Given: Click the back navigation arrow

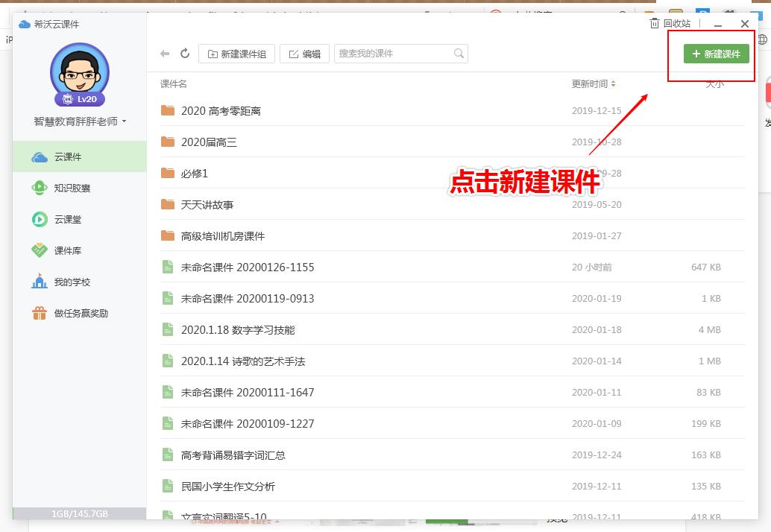Looking at the screenshot, I should (x=165, y=53).
